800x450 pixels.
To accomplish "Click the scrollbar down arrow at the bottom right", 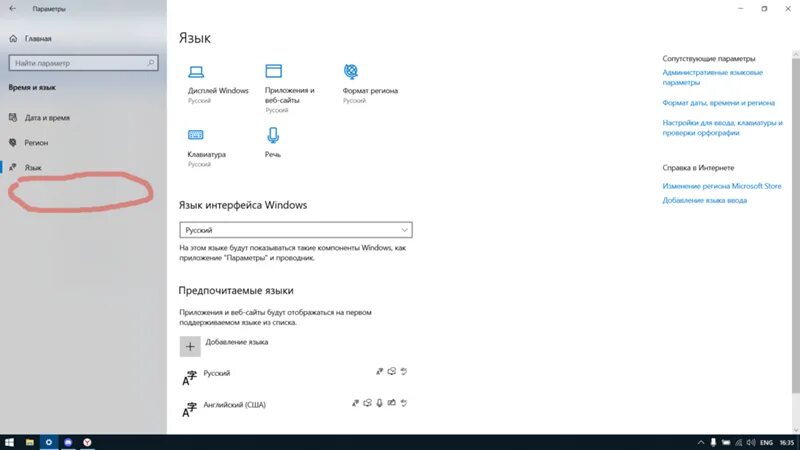I will (795, 430).
